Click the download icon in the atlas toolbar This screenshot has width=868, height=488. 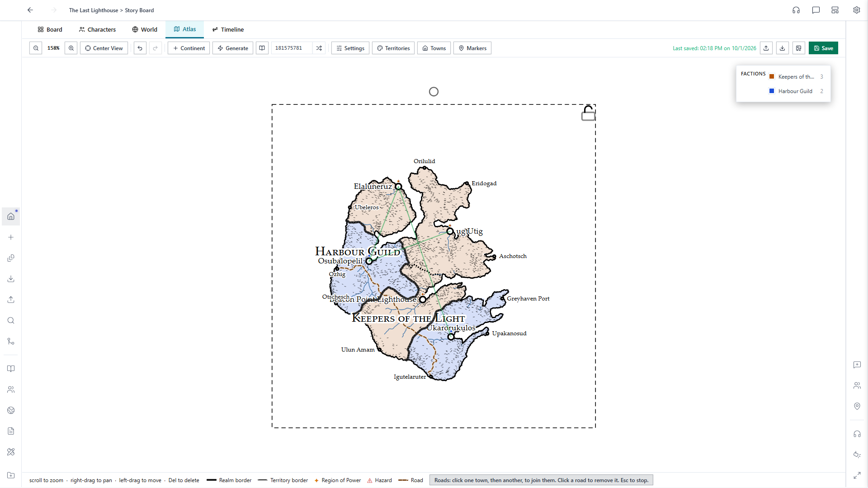(x=783, y=48)
